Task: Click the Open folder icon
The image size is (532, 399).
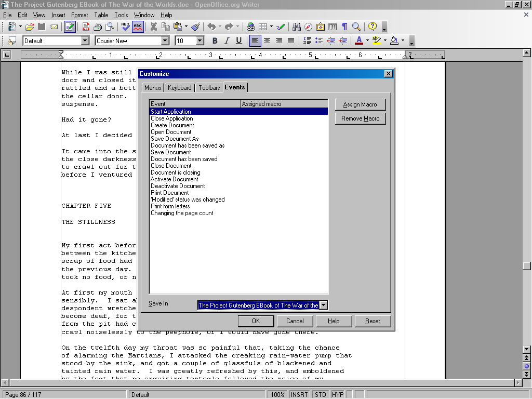Action: pyautogui.click(x=30, y=26)
